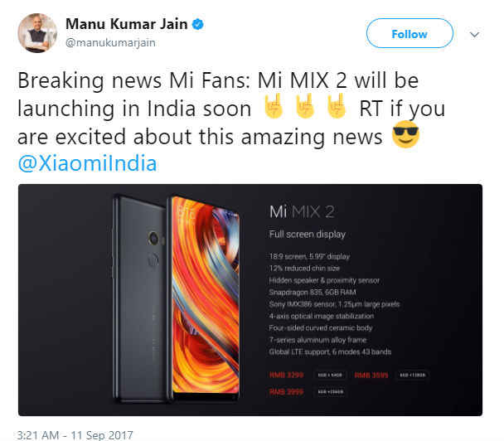Click the last rock-hand emoji

tap(336, 106)
